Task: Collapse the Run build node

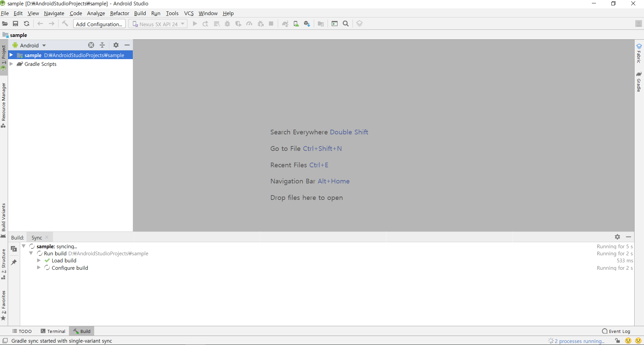Action: 31,253
